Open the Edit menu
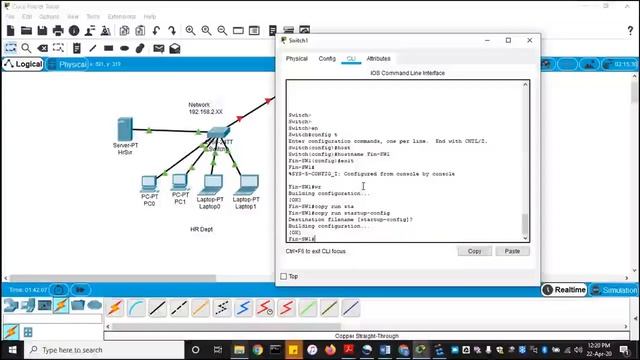This screenshot has width=640, height=360. point(27,17)
